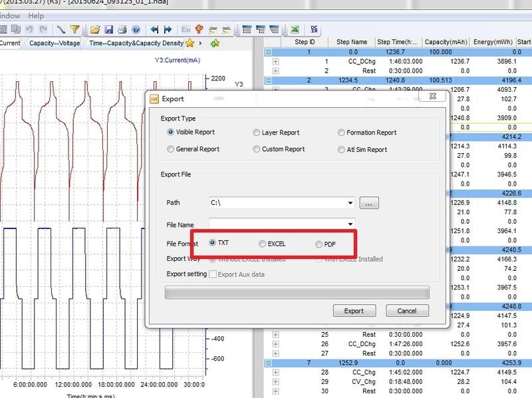The image size is (532, 398).
Task: Go forward with the right blue arrow
Action: [x=168, y=30]
